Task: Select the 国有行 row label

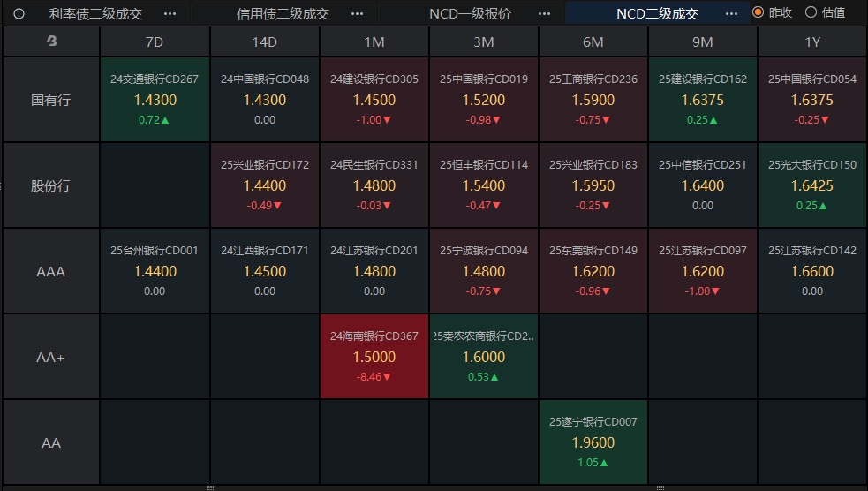Action: coord(51,100)
